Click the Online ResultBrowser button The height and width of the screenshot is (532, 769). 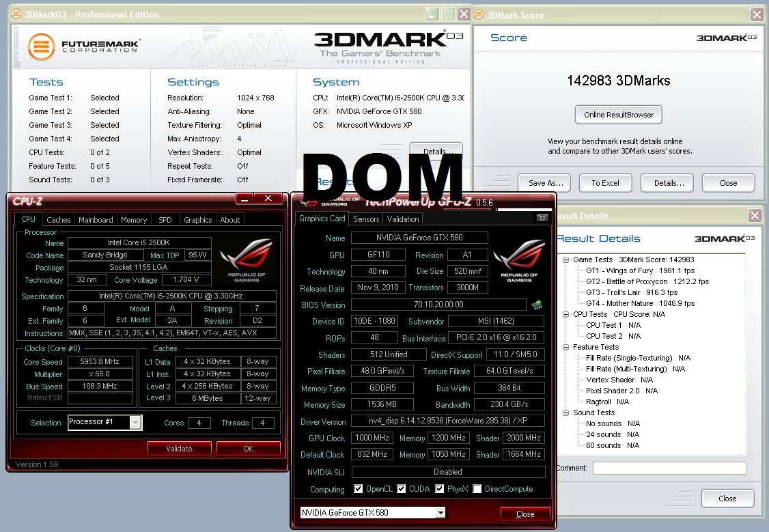click(x=618, y=115)
